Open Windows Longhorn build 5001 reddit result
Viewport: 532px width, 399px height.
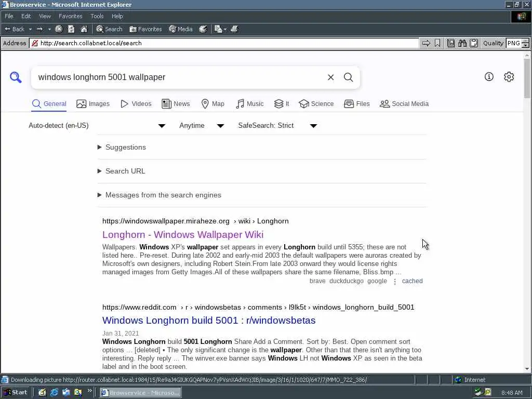coord(209,320)
